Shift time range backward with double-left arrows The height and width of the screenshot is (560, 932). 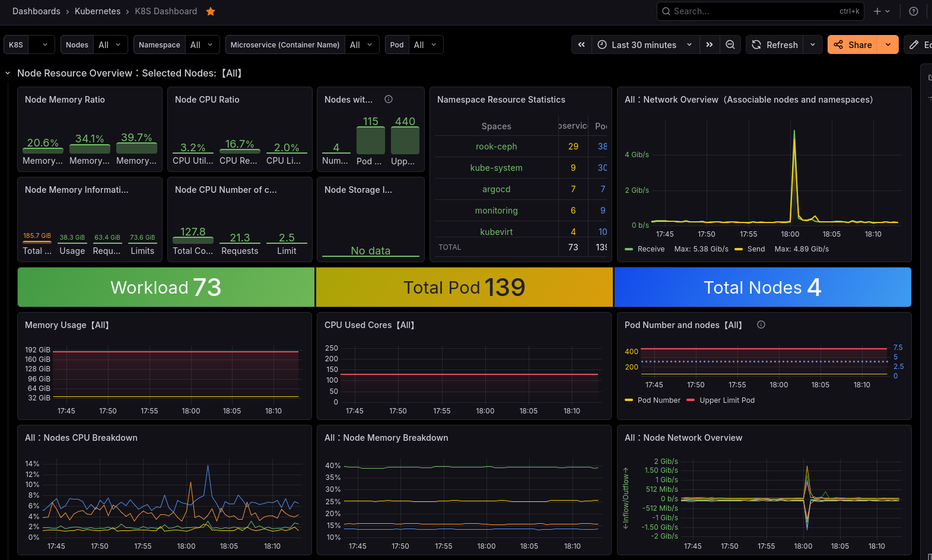point(581,44)
